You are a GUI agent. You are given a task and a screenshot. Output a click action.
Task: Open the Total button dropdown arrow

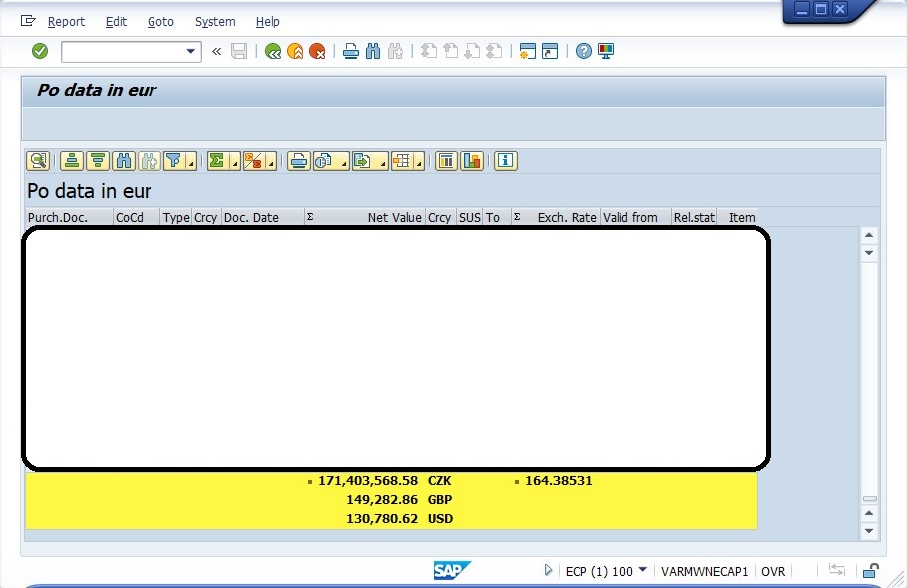(x=235, y=162)
